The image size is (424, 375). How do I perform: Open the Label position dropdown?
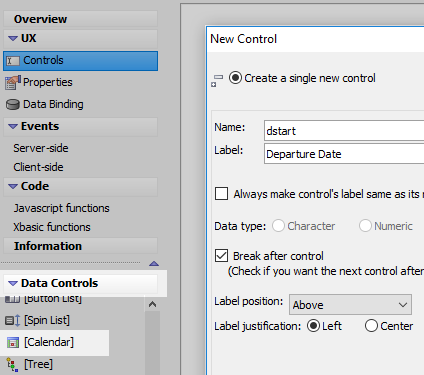350,304
